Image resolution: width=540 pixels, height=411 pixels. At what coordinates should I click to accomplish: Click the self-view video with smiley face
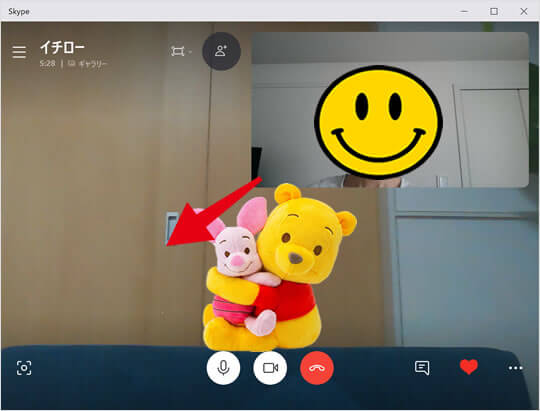390,110
